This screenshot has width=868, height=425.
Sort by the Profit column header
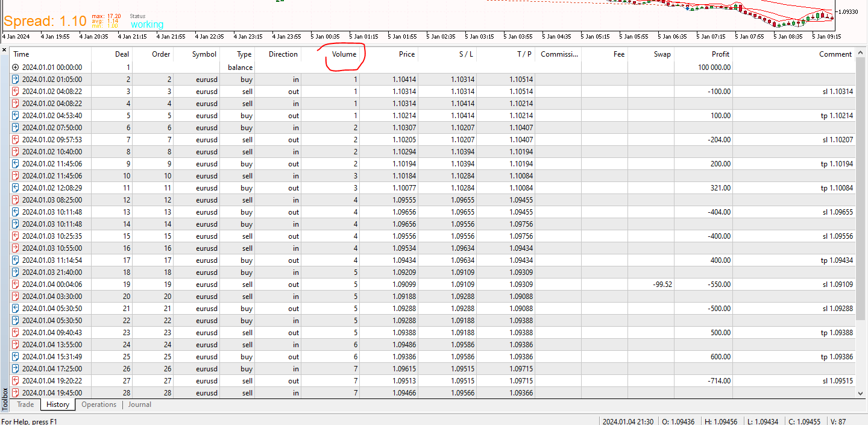coord(703,54)
